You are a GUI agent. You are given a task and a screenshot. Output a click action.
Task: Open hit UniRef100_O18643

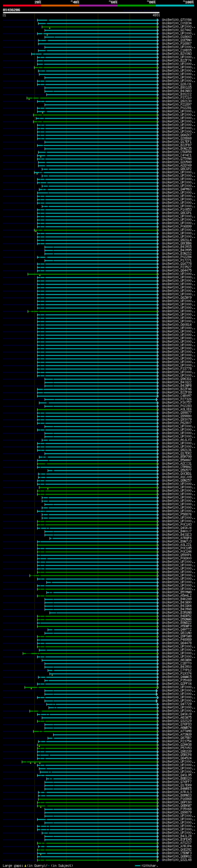click(177, 37)
